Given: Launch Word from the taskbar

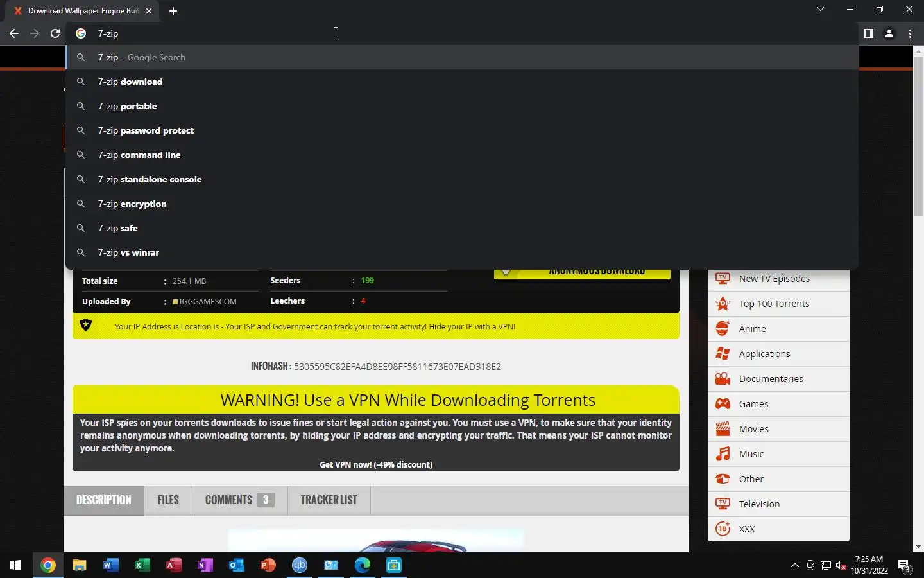Looking at the screenshot, I should [x=110, y=565].
